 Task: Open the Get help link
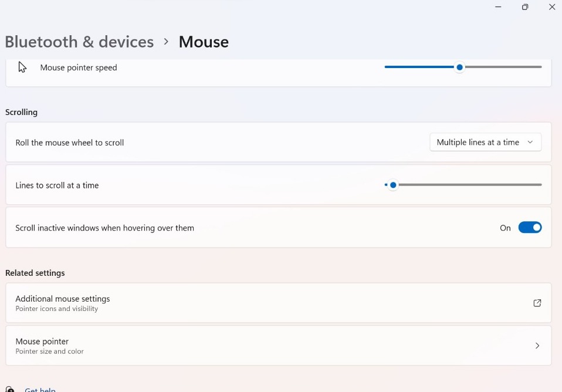40,388
